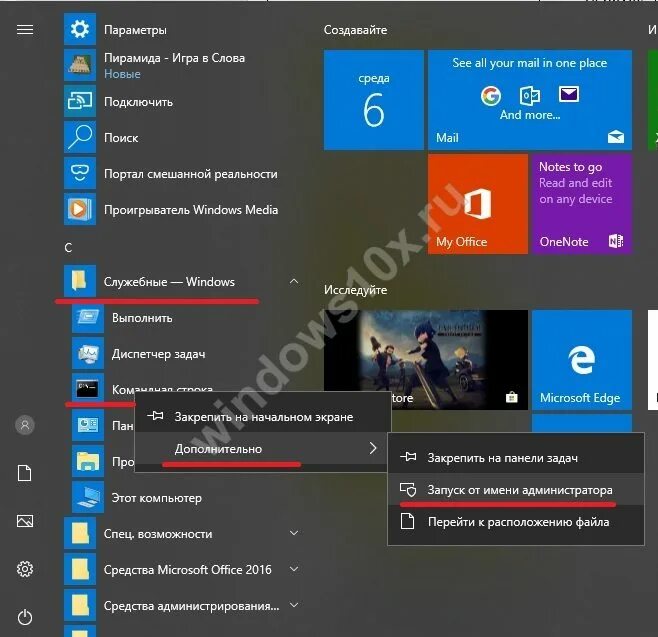658x637 pixels.
Task: Expand the Средства администрирования chevron
Action: 294,605
